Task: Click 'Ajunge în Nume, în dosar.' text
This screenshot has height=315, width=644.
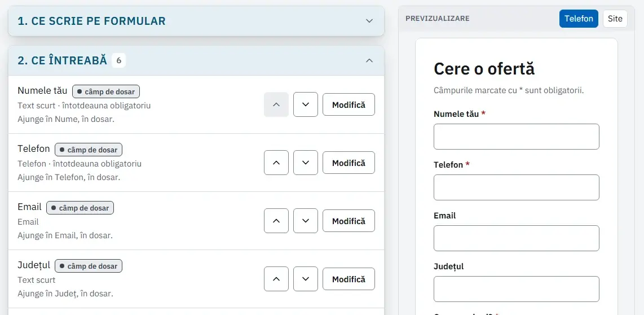Action: point(66,119)
